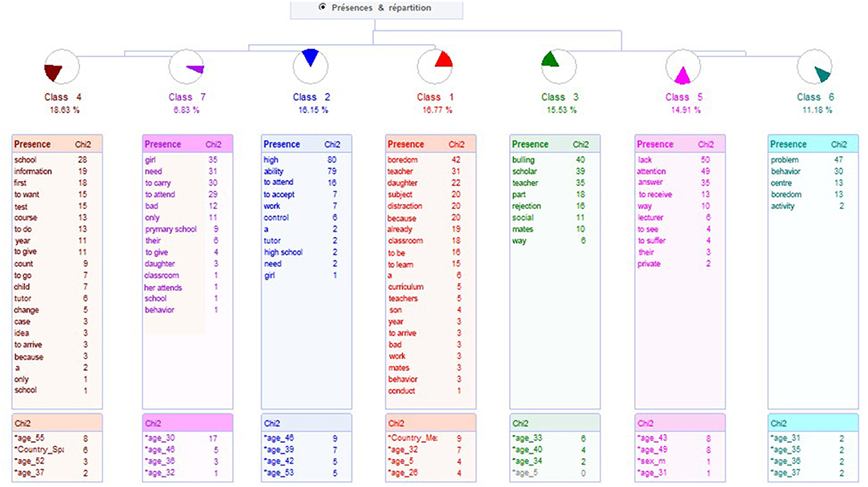Click the *Country_Sp variable row

pos(57,449)
